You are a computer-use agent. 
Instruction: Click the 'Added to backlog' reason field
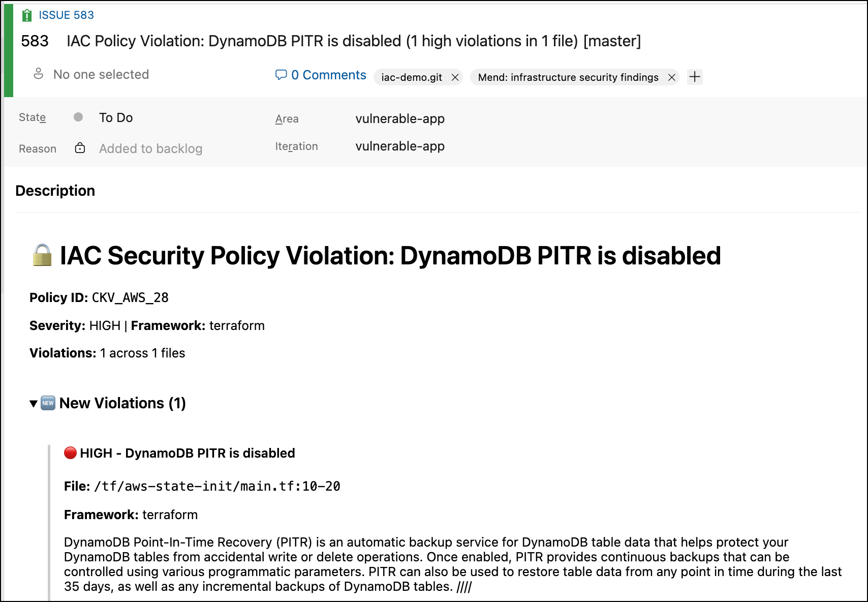(x=150, y=148)
